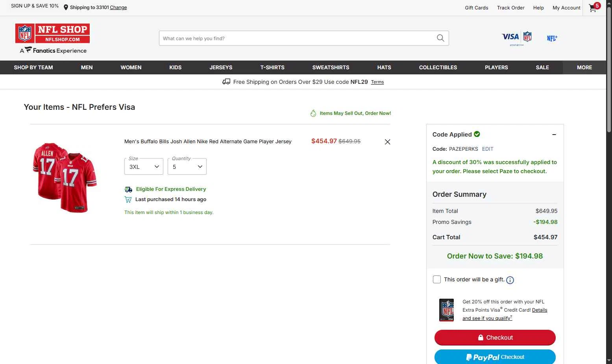Image resolution: width=612 pixels, height=364 pixels.
Task: Click 'Order Now to Save: $194.98' text
Action: pos(495,256)
